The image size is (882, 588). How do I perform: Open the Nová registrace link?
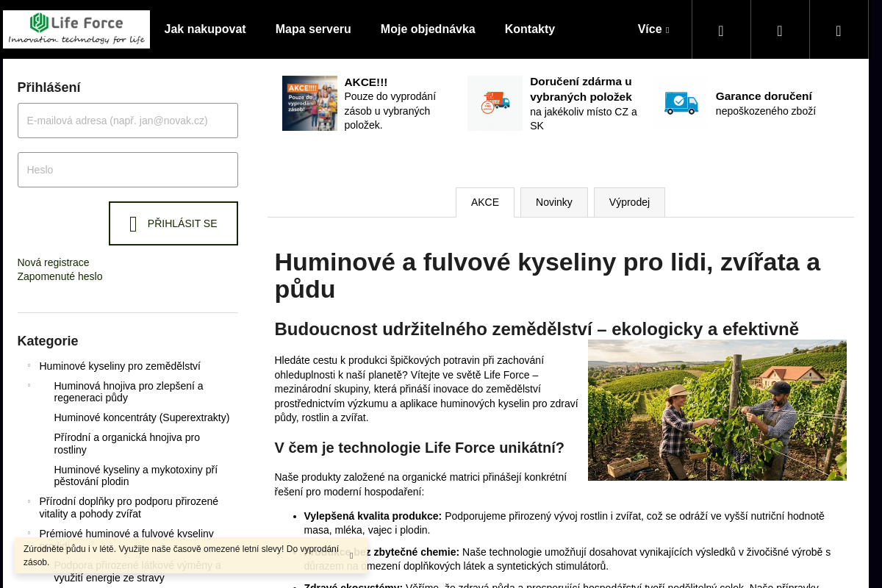coord(54,262)
